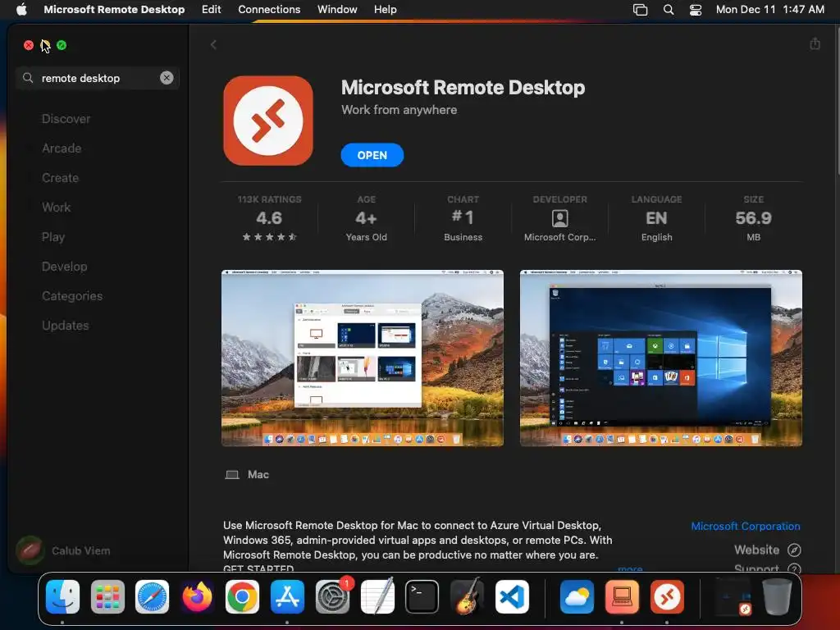This screenshot has width=840, height=630.
Task: Click the Microsoft Remote Desktop app icon
Action: click(x=268, y=121)
